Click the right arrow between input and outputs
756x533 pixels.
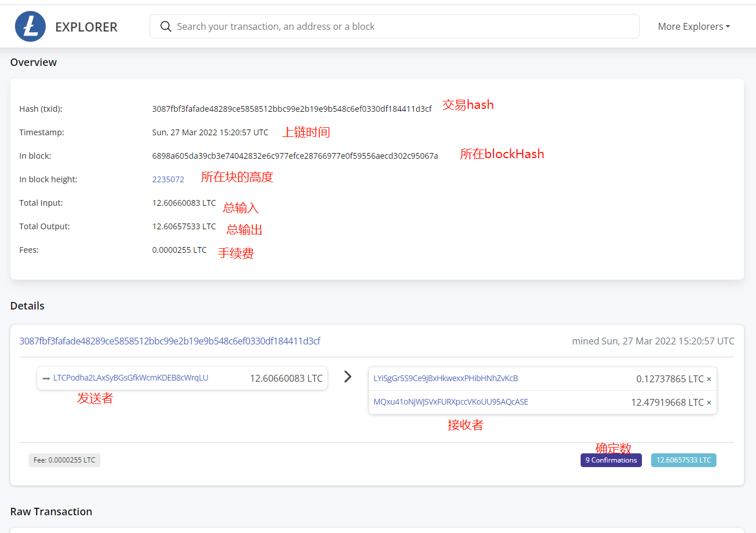[347, 377]
